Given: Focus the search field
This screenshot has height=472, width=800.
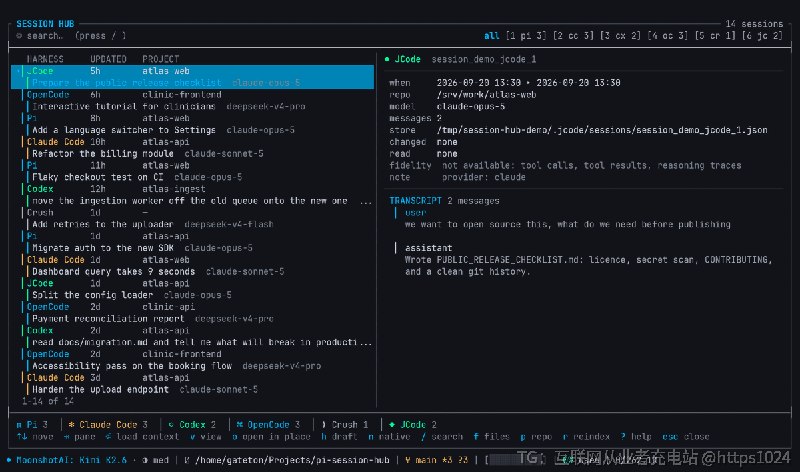Looking at the screenshot, I should coord(71,36).
